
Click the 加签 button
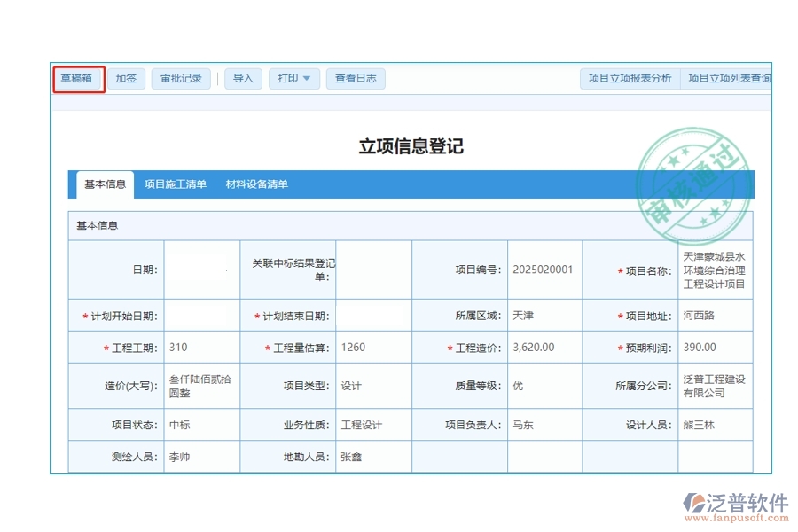click(x=126, y=78)
